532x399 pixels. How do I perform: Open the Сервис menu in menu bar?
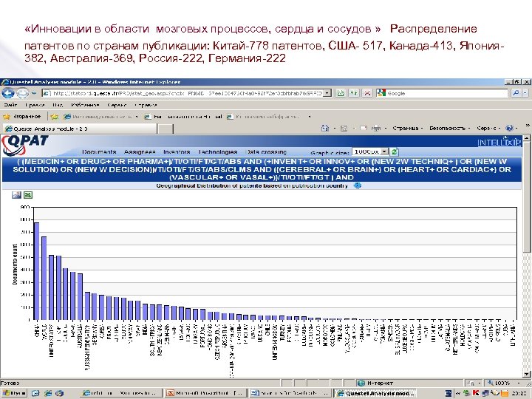click(x=117, y=105)
